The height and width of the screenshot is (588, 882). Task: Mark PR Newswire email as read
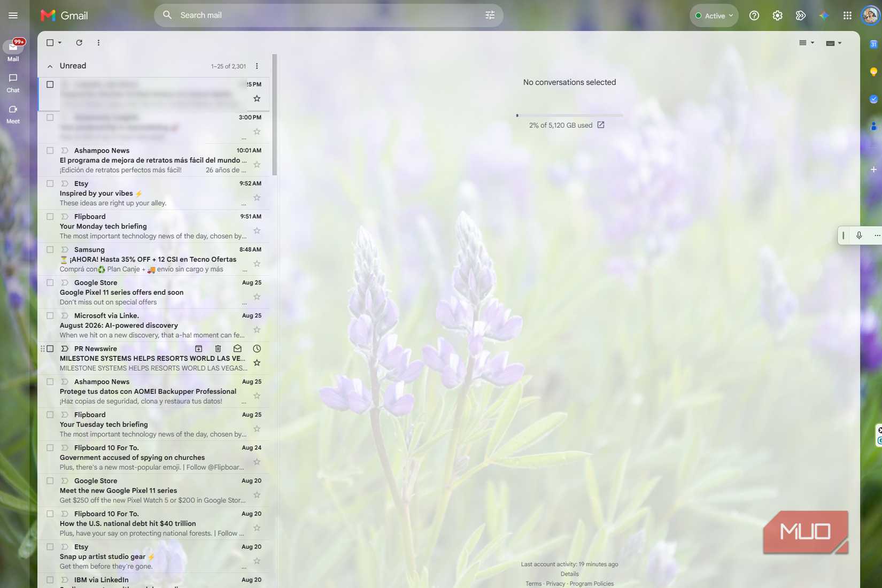[237, 349]
